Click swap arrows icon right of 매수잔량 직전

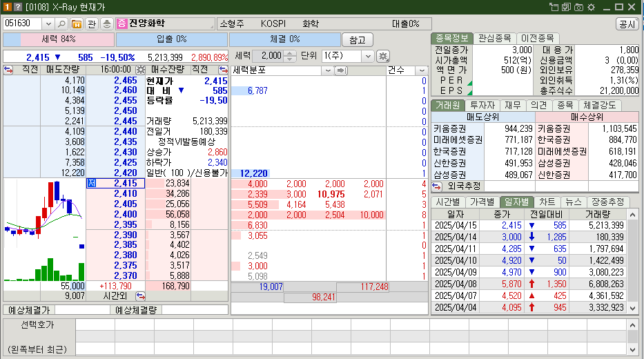[223, 70]
